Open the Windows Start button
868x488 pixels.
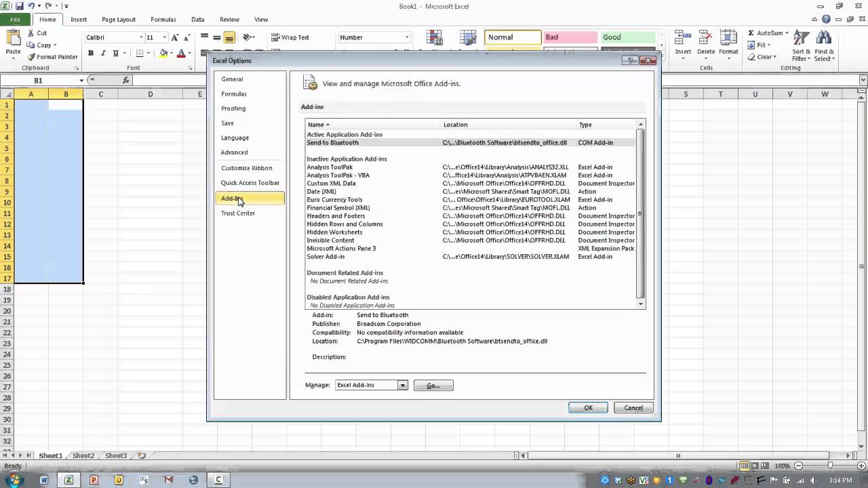tap(14, 480)
